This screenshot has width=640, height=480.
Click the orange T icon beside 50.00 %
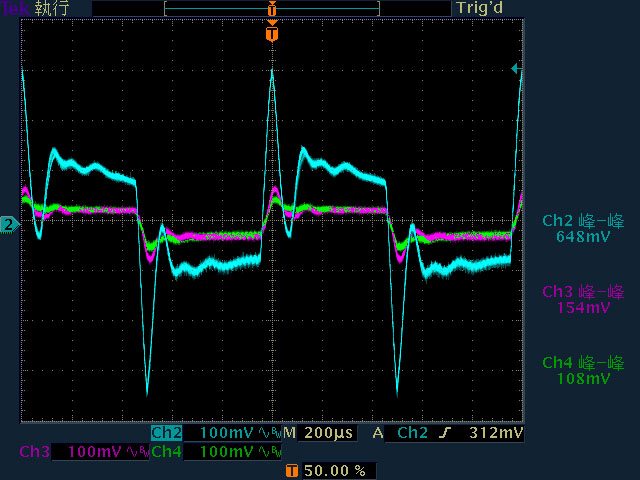291,470
